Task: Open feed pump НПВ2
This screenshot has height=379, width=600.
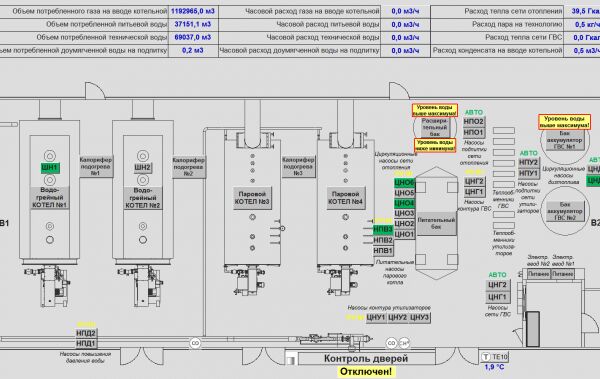Action: [383, 240]
